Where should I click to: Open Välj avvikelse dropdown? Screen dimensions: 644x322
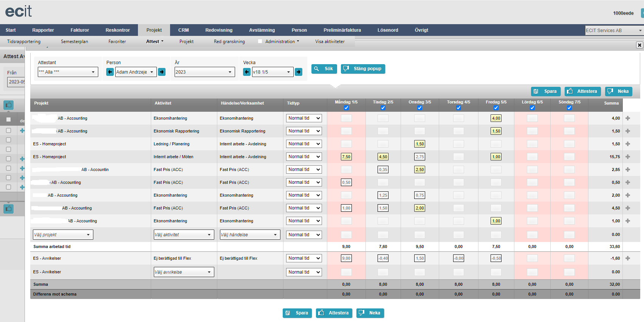click(184, 272)
